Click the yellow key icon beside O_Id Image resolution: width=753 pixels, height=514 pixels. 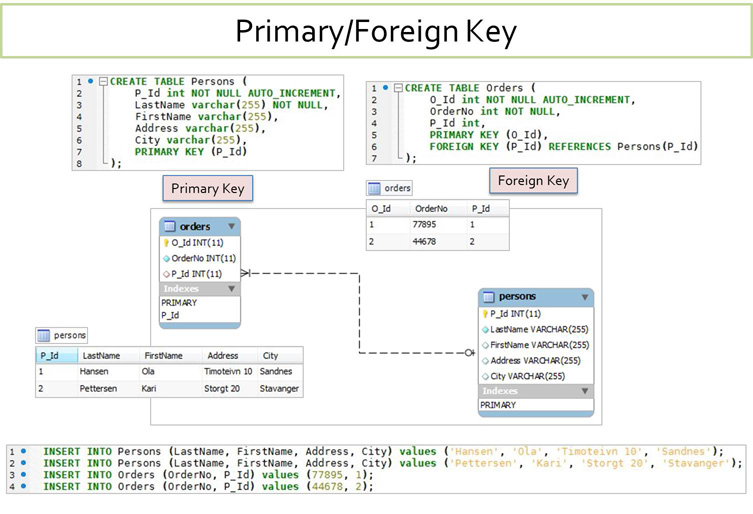(x=166, y=243)
